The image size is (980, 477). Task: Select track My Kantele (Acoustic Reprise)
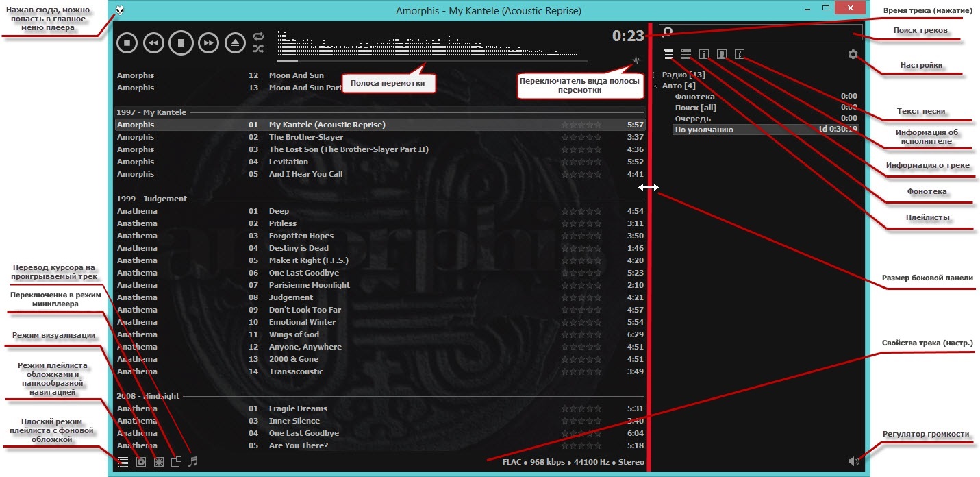(380, 125)
